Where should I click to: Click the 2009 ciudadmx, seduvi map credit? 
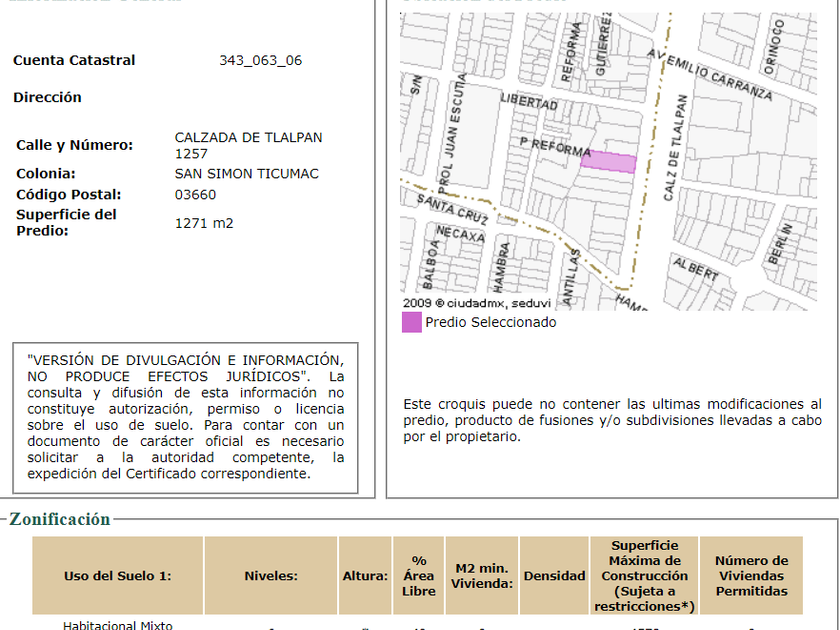(477, 303)
